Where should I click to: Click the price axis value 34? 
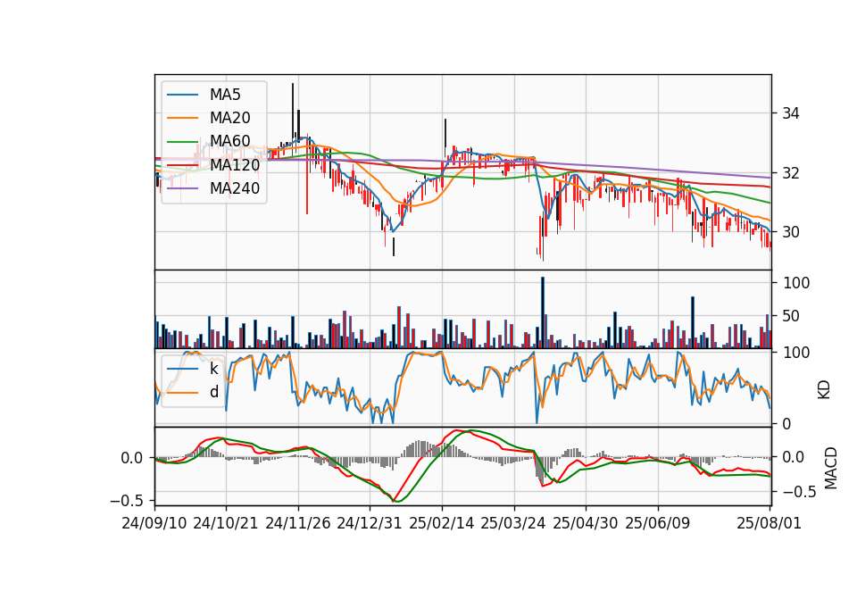click(x=791, y=113)
